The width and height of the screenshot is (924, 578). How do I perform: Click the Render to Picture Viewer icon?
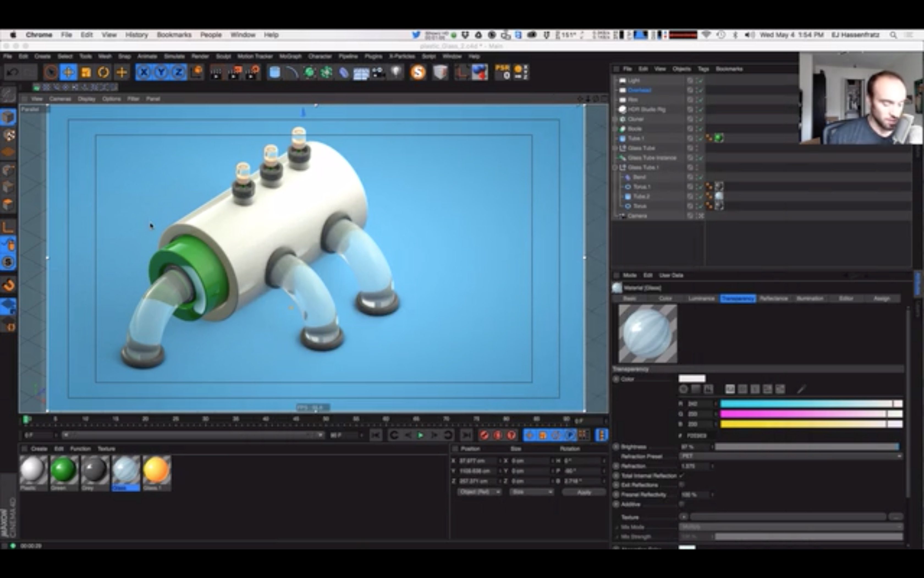[x=234, y=72]
